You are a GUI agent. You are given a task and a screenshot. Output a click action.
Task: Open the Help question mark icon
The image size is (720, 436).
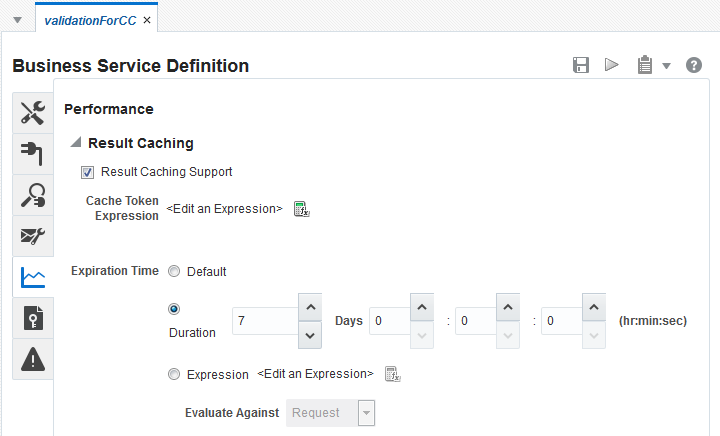tap(694, 65)
